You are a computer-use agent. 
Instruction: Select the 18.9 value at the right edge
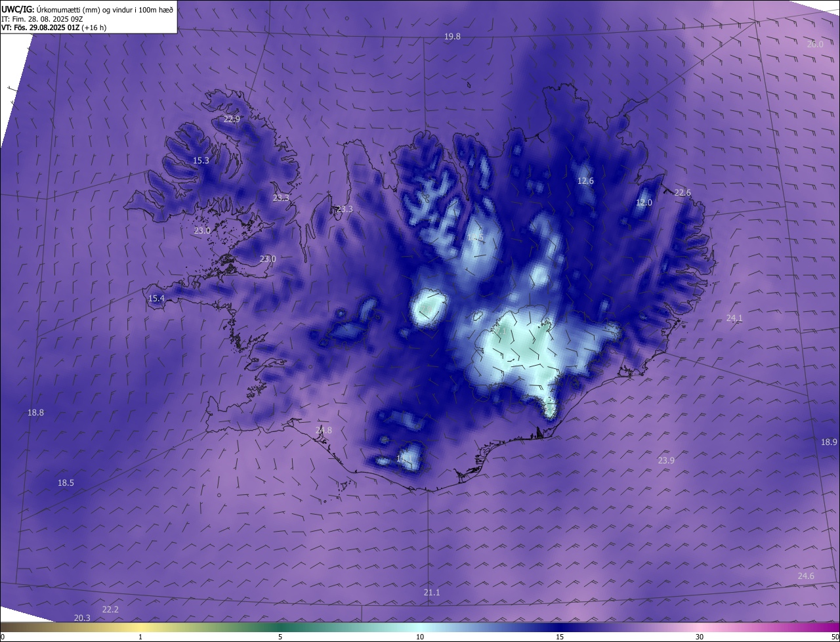tap(829, 442)
